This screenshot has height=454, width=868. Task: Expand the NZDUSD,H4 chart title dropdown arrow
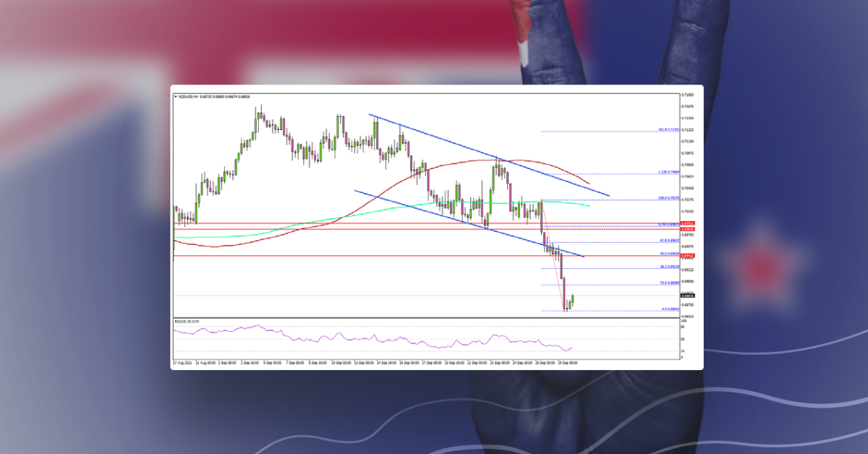176,96
